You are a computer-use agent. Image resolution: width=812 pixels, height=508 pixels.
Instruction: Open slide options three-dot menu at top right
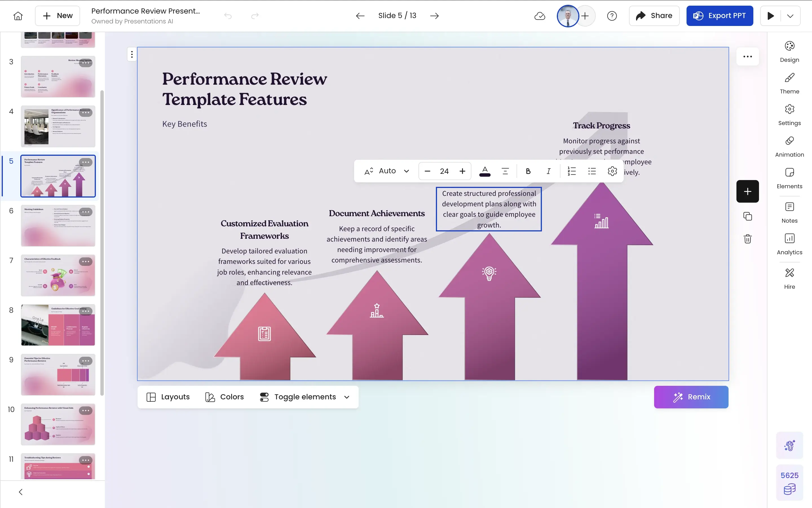coord(748,56)
